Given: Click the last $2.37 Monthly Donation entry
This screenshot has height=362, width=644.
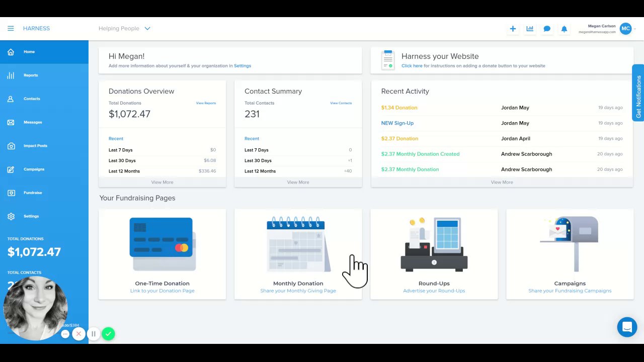Looking at the screenshot, I should [410, 169].
